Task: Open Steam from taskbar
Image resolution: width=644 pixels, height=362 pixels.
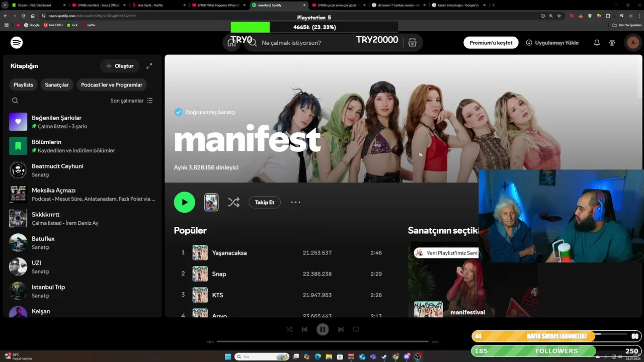Action: [x=384, y=357]
